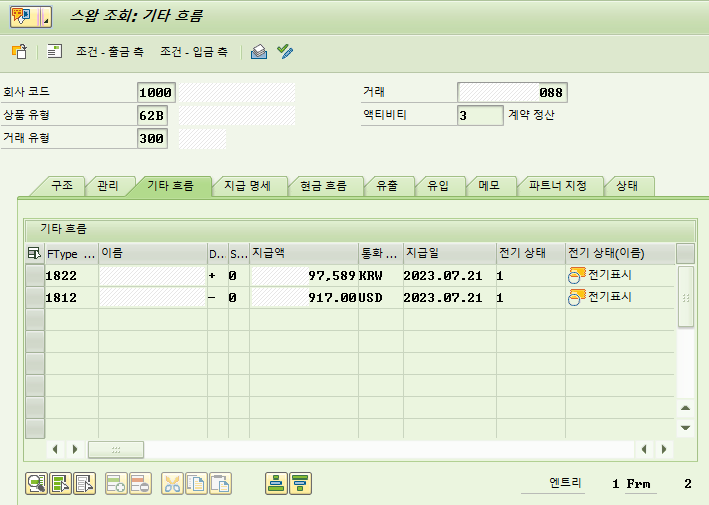The width and height of the screenshot is (709, 505).
Task: Click the select all rows icon
Action: [x=61, y=484]
